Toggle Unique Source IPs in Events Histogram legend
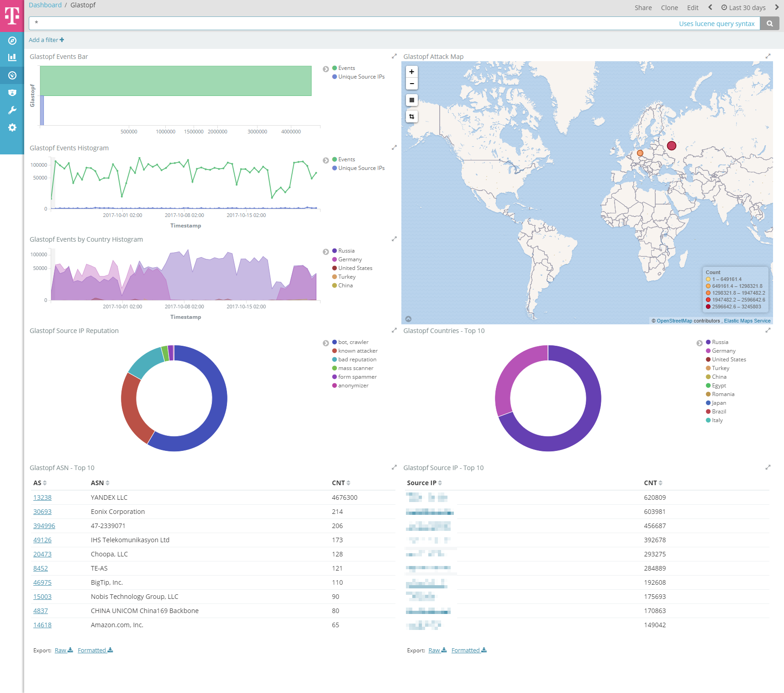 [361, 168]
